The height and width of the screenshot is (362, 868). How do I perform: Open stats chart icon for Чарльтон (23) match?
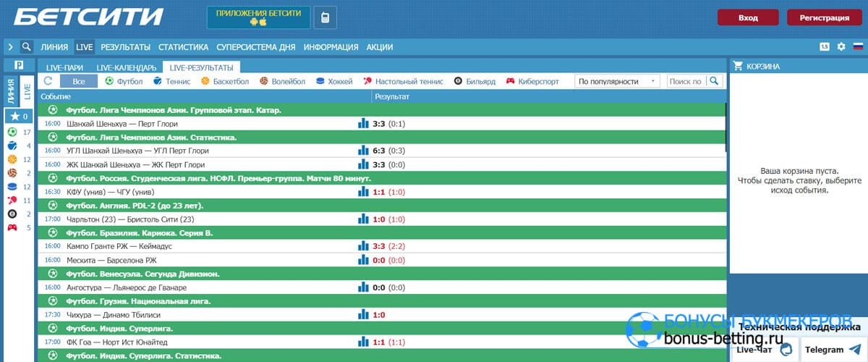pos(363,219)
